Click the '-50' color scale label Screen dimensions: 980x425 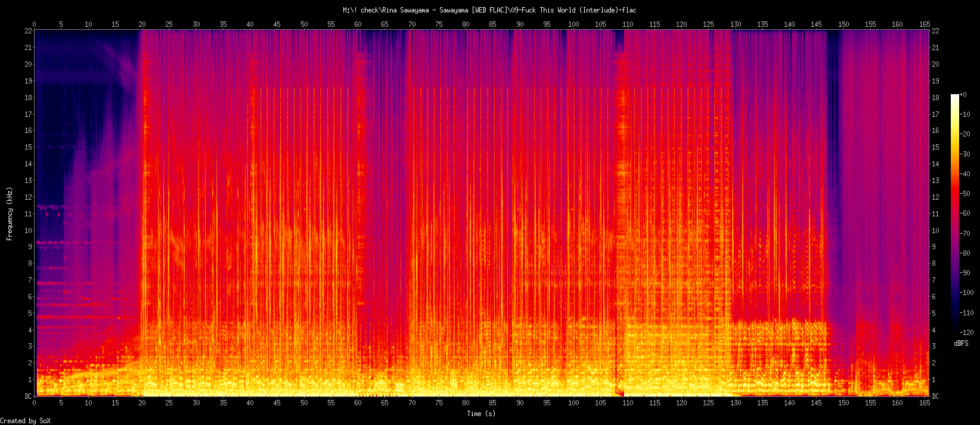(x=965, y=194)
